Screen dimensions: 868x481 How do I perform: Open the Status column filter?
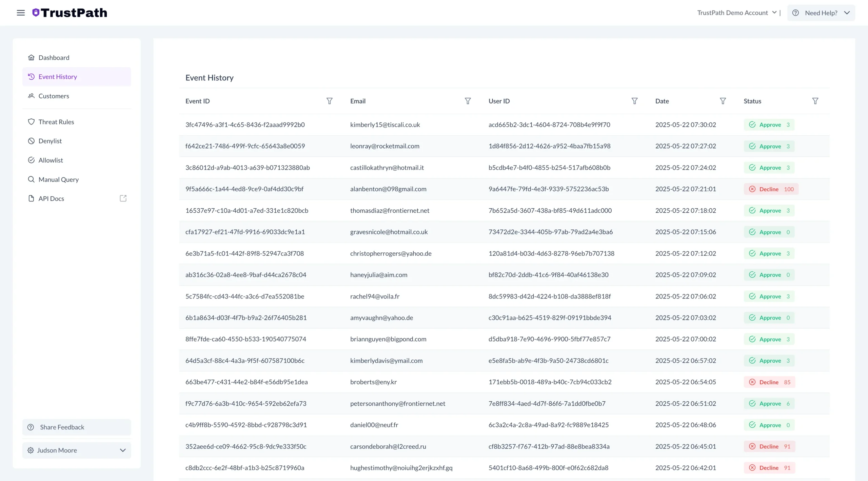tap(815, 101)
